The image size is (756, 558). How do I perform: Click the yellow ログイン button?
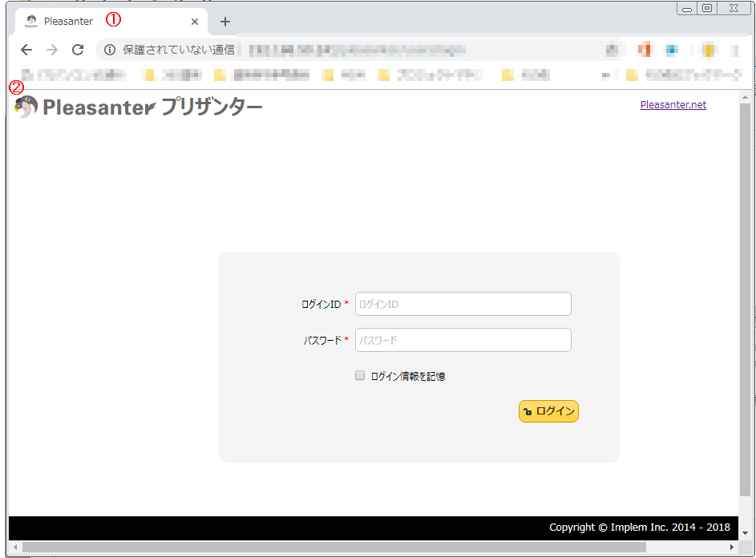[x=548, y=411]
